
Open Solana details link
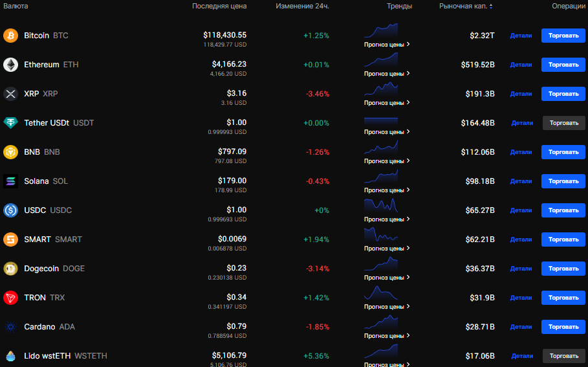(x=521, y=181)
